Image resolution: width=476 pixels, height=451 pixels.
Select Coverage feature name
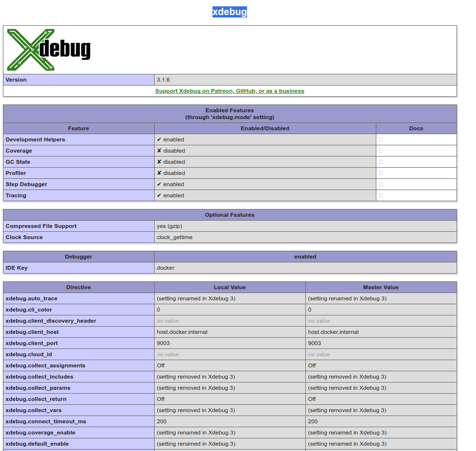19,151
